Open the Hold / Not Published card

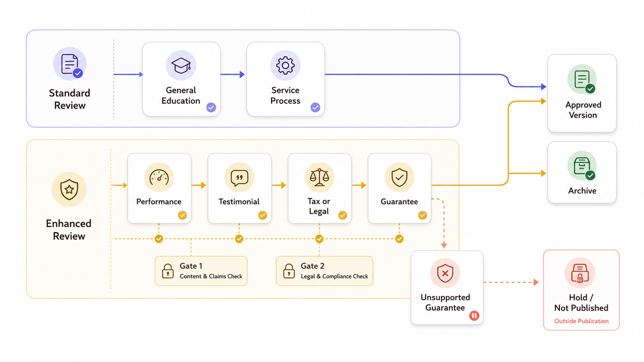click(581, 290)
